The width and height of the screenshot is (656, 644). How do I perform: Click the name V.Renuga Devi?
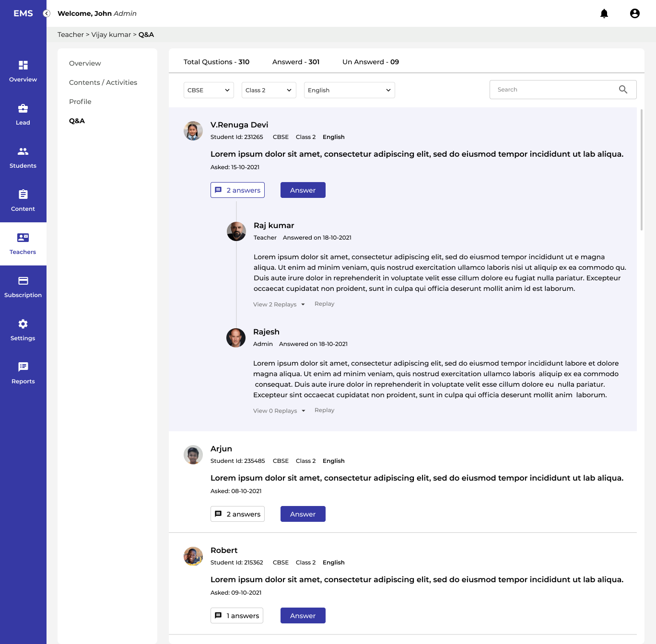(x=239, y=125)
